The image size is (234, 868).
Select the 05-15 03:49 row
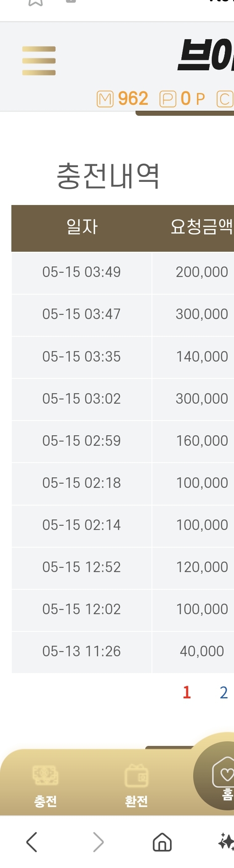coord(122,273)
